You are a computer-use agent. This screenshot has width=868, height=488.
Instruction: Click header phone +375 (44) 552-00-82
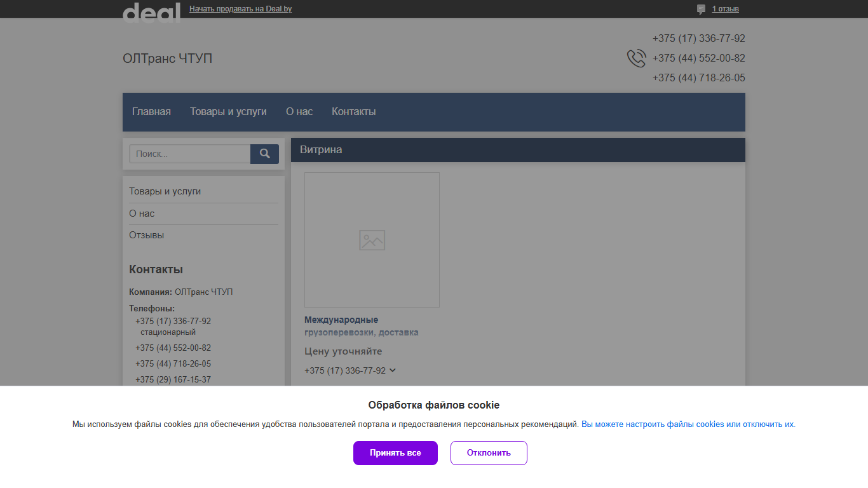coord(699,58)
